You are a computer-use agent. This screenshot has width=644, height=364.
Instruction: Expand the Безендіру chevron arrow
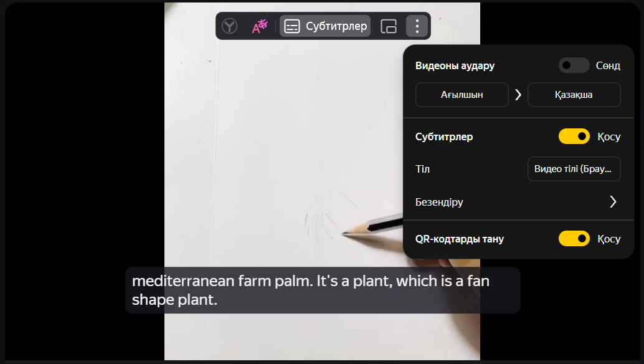pyautogui.click(x=613, y=202)
